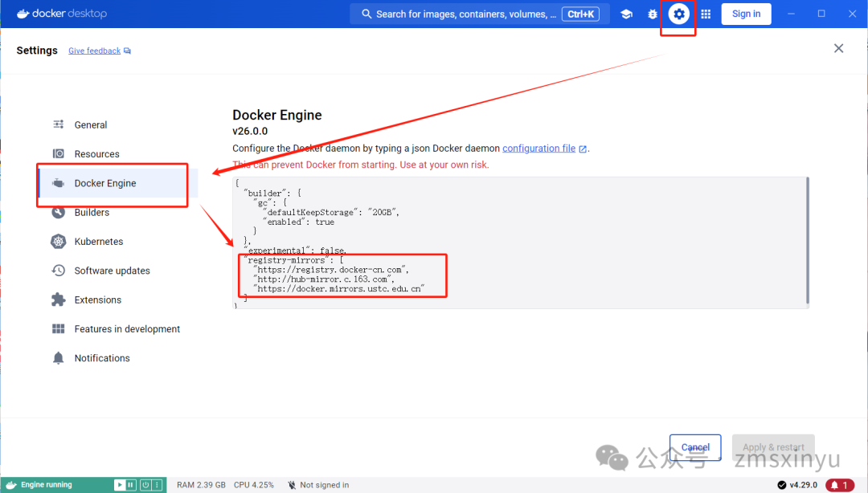Click the "defaultKeepStorage": "20GB" line
Viewport: 868px width, 493px height.
331,212
